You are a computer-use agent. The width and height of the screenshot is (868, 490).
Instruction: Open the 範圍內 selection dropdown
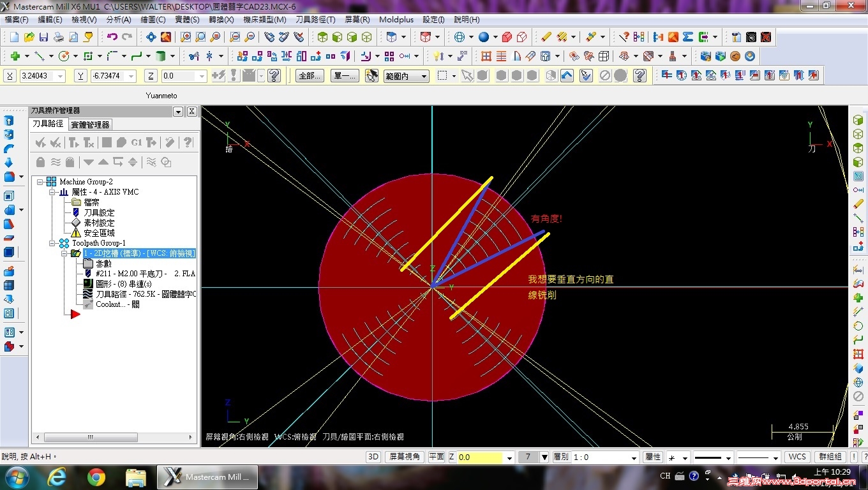[x=423, y=76]
